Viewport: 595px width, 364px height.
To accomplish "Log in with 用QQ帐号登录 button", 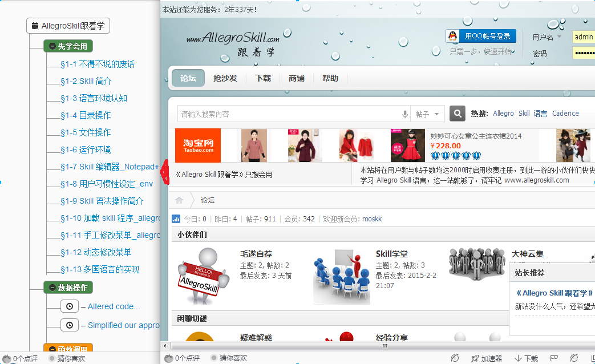I will click(481, 36).
